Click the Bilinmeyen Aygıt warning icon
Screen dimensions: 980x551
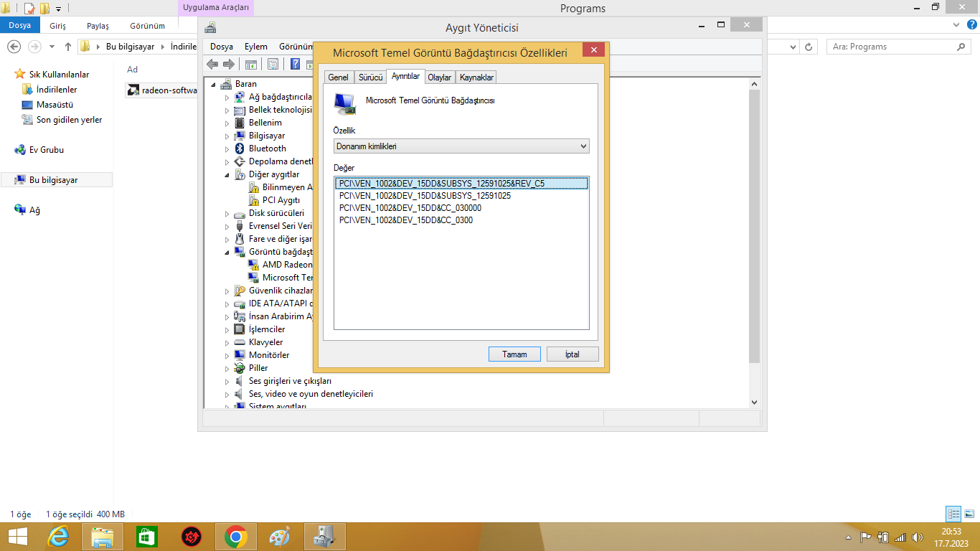pos(253,187)
